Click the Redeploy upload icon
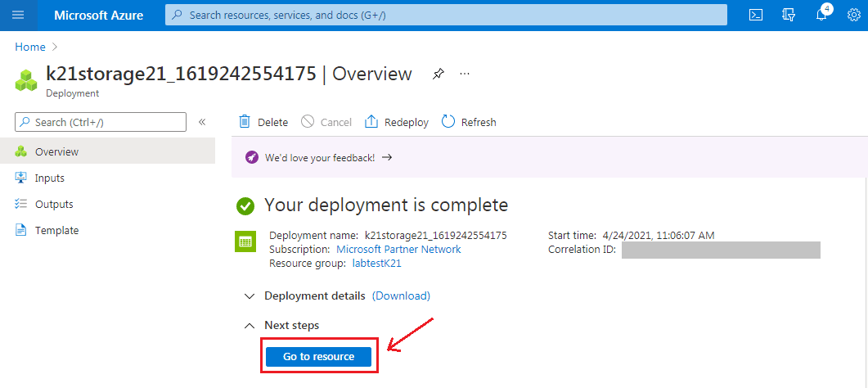This screenshot has width=868, height=388. pyautogui.click(x=371, y=122)
